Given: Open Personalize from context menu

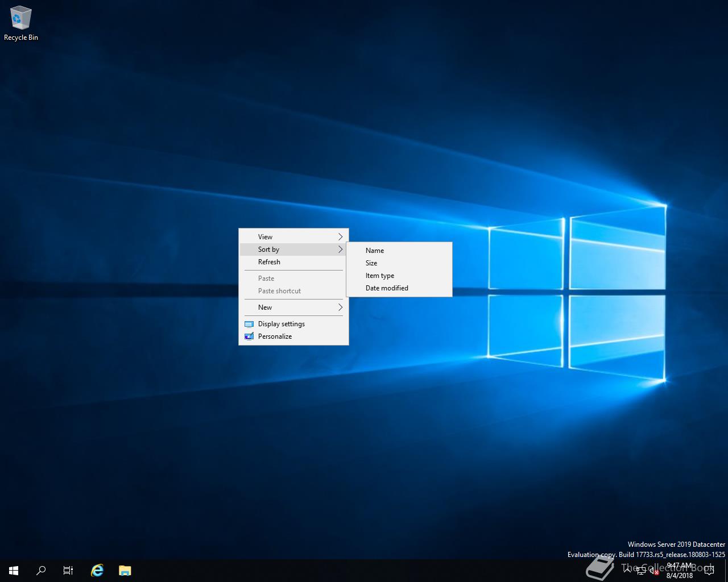Looking at the screenshot, I should [293, 336].
